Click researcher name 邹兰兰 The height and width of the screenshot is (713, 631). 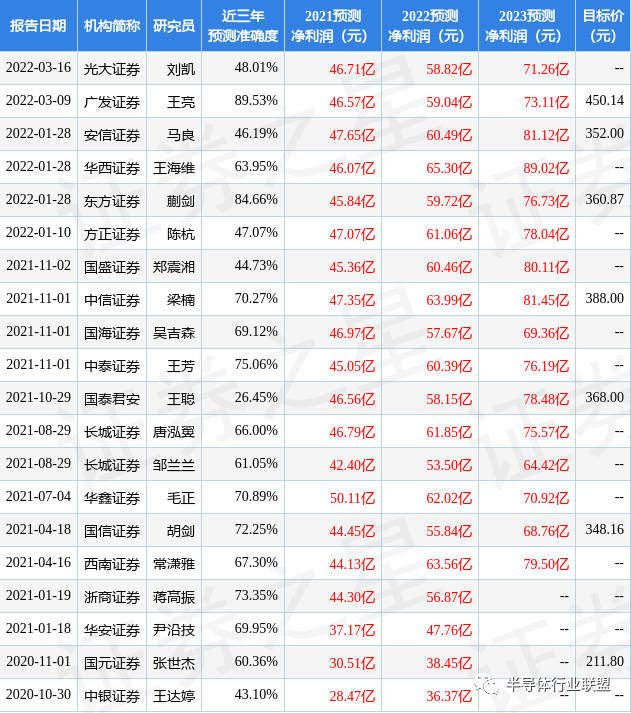[x=174, y=465]
